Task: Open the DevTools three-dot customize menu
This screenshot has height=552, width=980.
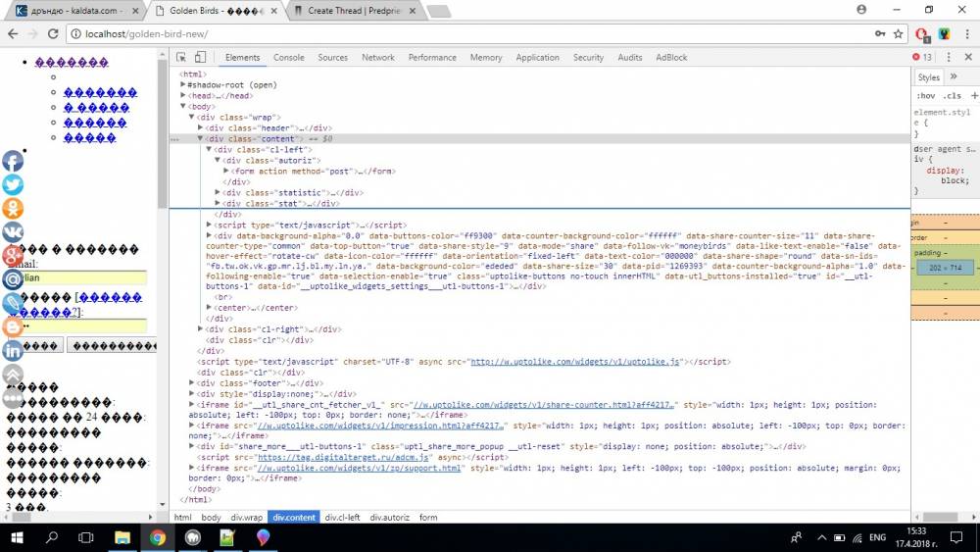Action: click(949, 57)
